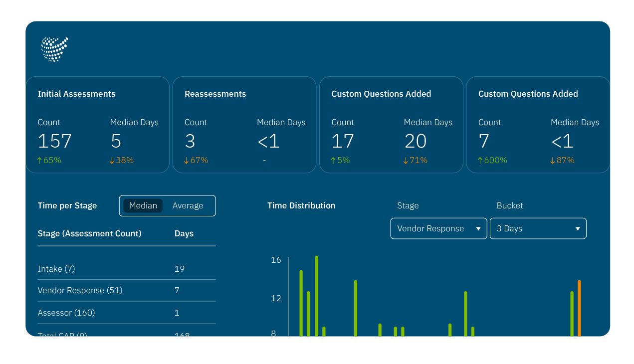Image resolution: width=634 pixels, height=364 pixels.
Task: Click the orange 38% decrease indicator
Action: point(121,160)
